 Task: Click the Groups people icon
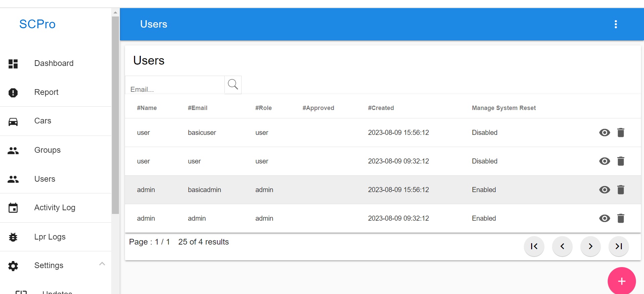pos(13,150)
